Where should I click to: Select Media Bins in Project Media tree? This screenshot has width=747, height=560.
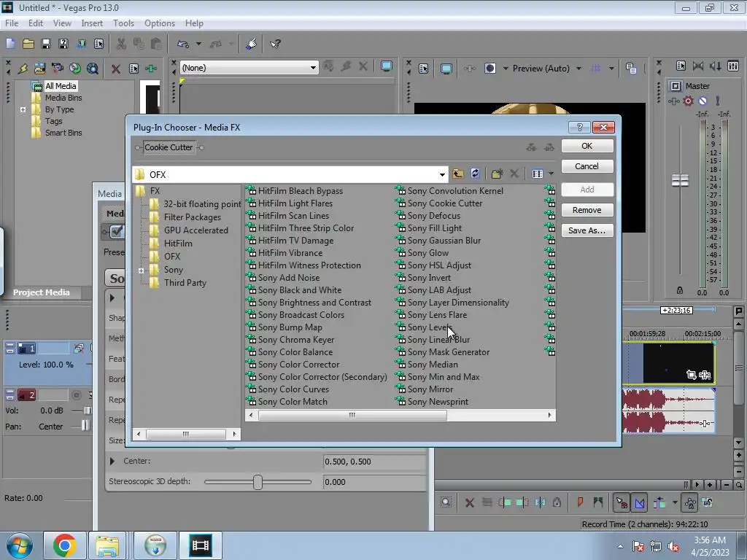click(63, 98)
